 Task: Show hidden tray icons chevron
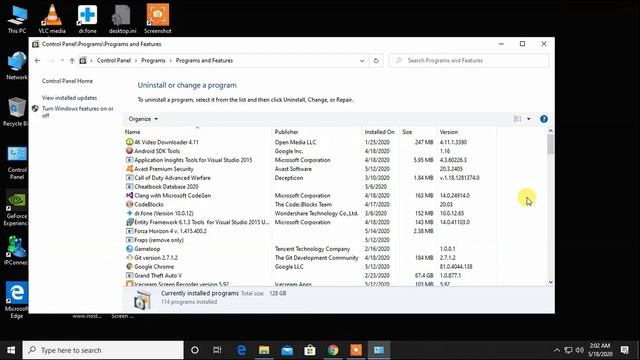coord(557,350)
